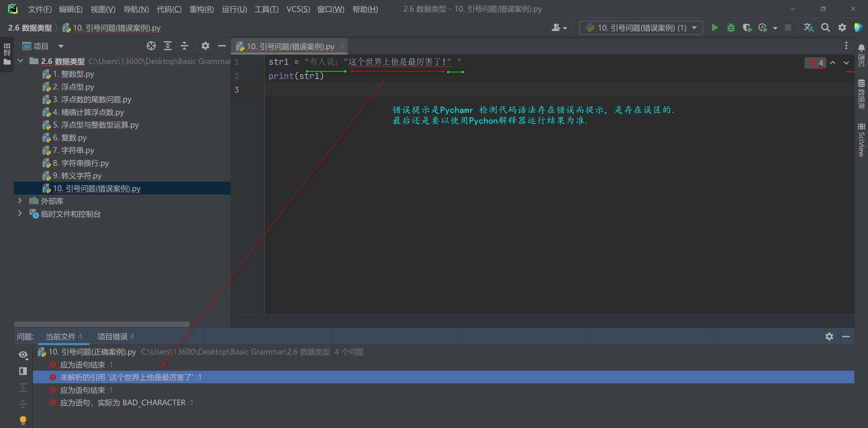Click line number 3 in gutter
This screenshot has height=428, width=868.
click(x=237, y=90)
